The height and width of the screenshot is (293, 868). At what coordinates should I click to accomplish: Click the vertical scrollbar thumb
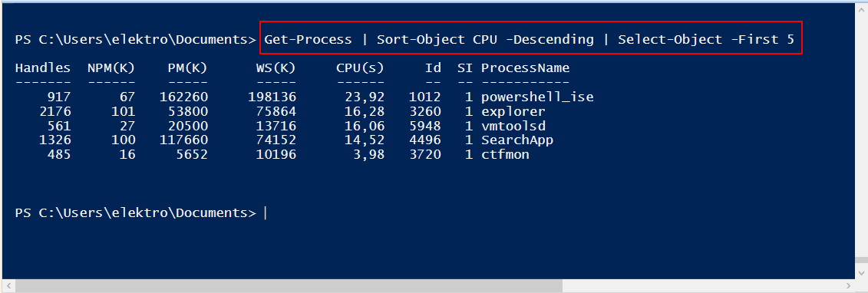(862, 260)
